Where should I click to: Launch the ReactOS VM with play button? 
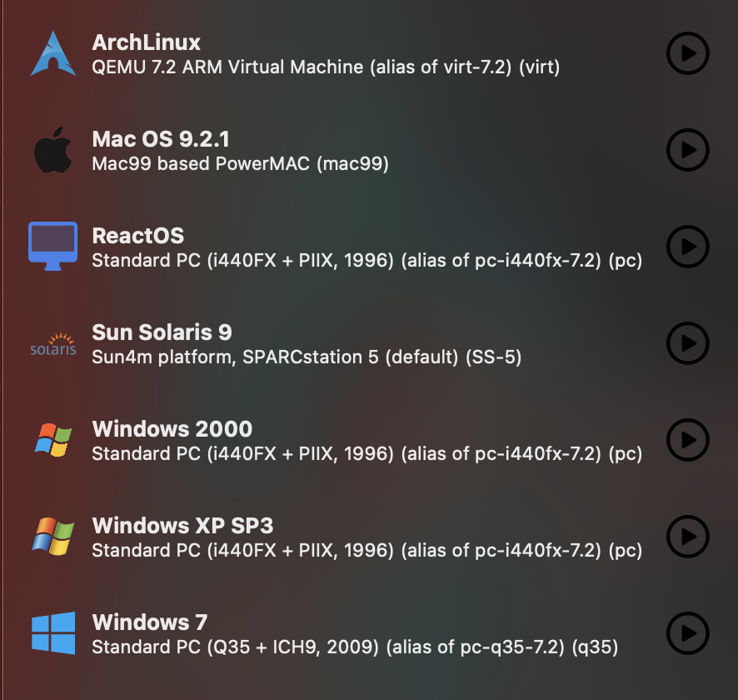click(x=687, y=247)
